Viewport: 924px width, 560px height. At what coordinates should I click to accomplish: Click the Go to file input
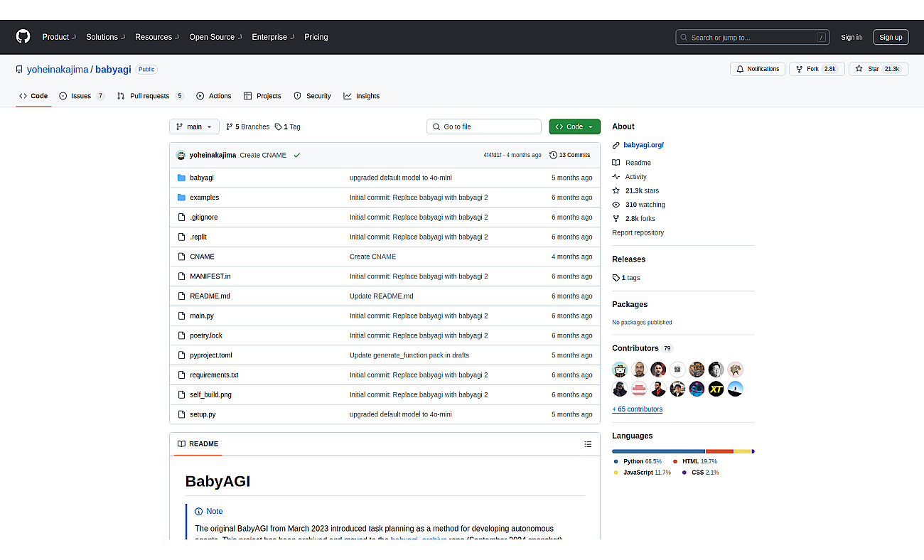484,126
